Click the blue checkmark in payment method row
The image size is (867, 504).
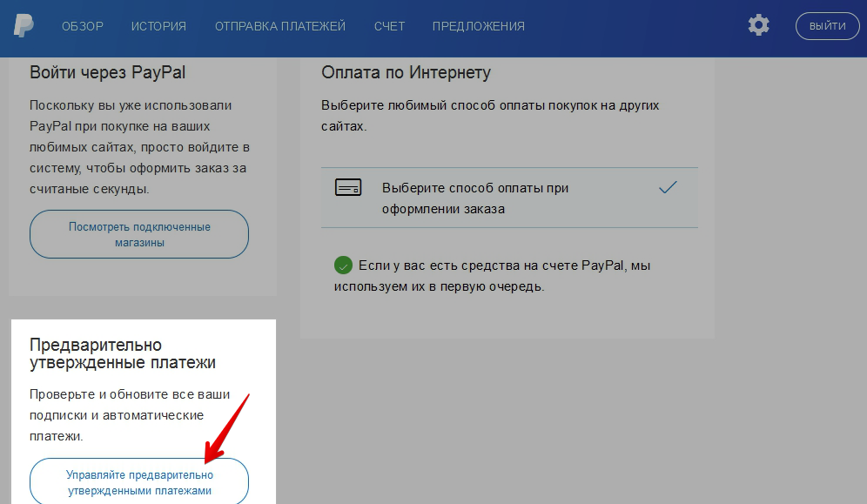click(x=668, y=187)
